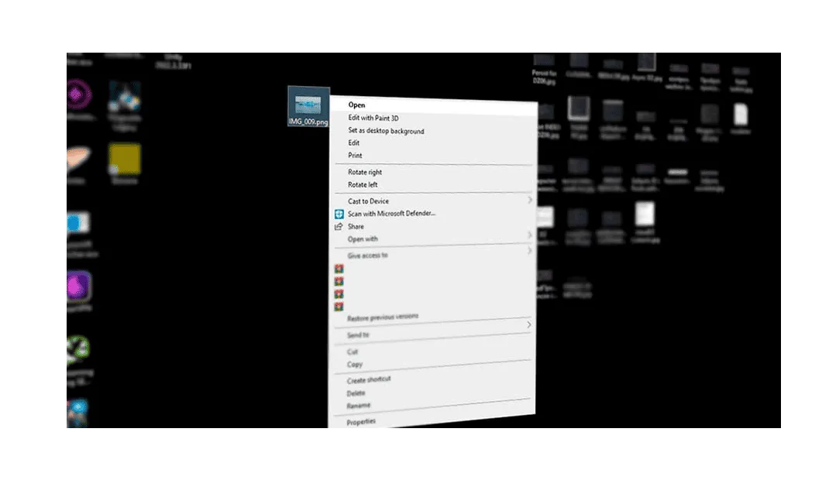Viewport: 829px width, 504px height.
Task: Select Set as desktop background
Action: pyautogui.click(x=386, y=131)
